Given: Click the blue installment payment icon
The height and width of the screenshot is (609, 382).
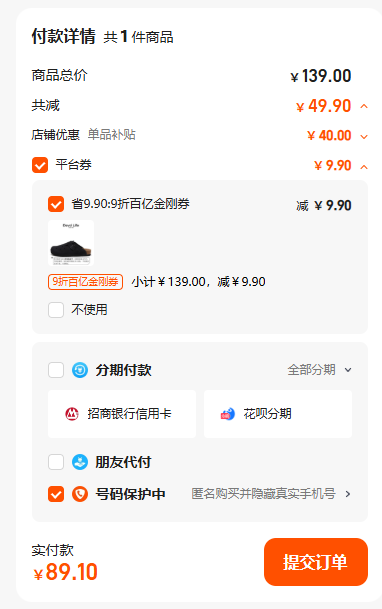Looking at the screenshot, I should pos(80,370).
